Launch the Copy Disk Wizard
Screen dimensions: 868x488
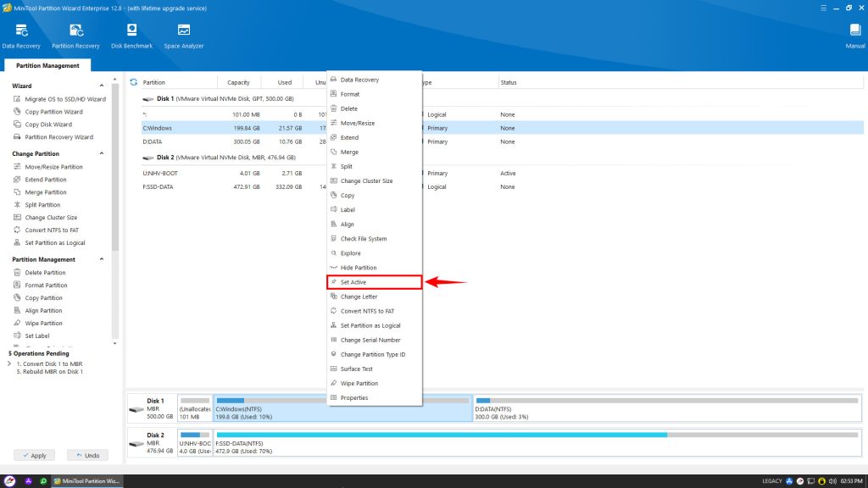pos(42,125)
